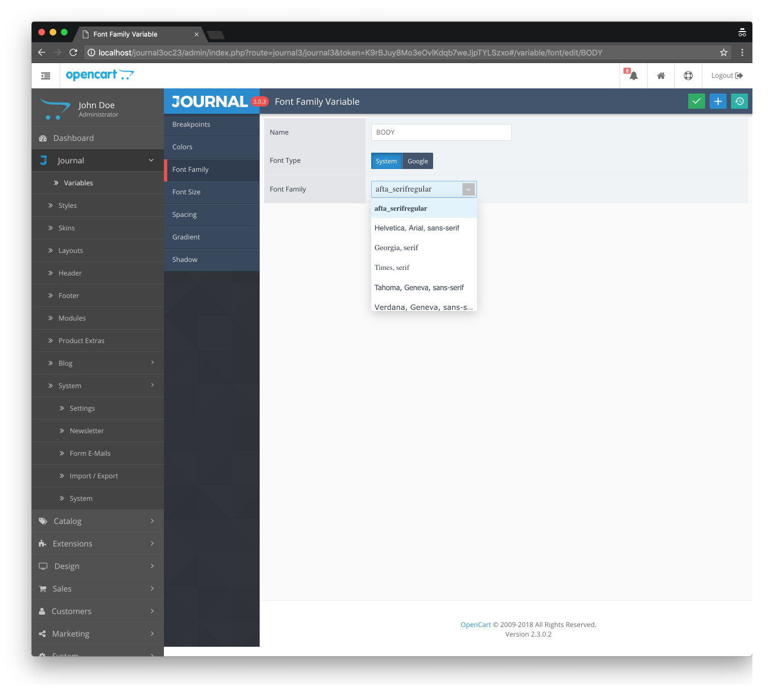
Task: Choose Georgia, serif option
Action: pyautogui.click(x=424, y=248)
